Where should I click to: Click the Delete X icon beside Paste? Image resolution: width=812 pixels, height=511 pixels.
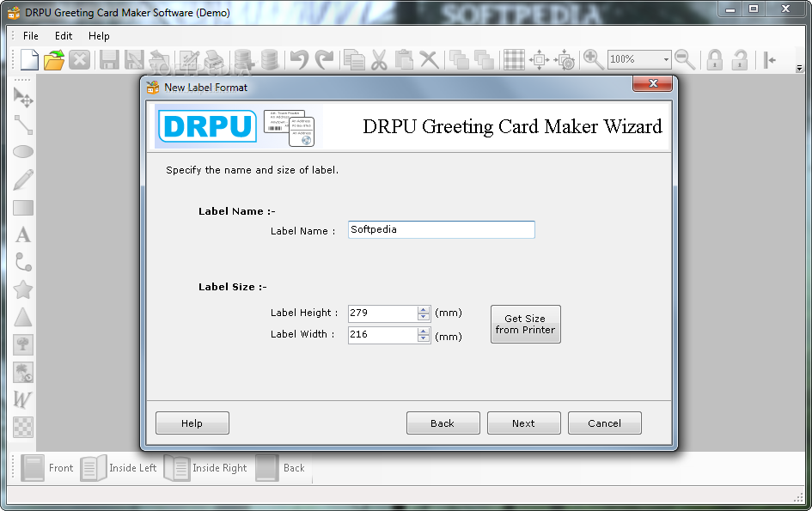point(429,59)
